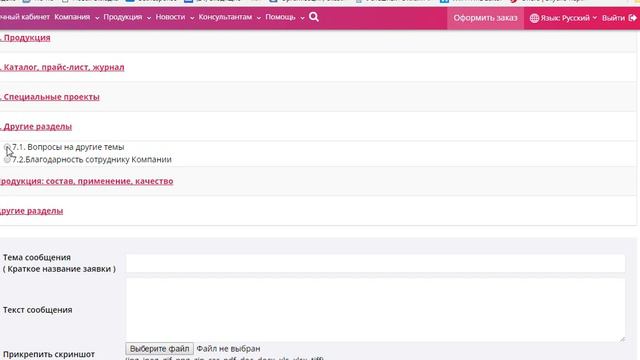The height and width of the screenshot is (360, 640).
Task: Click the globe language icon
Action: [534, 18]
